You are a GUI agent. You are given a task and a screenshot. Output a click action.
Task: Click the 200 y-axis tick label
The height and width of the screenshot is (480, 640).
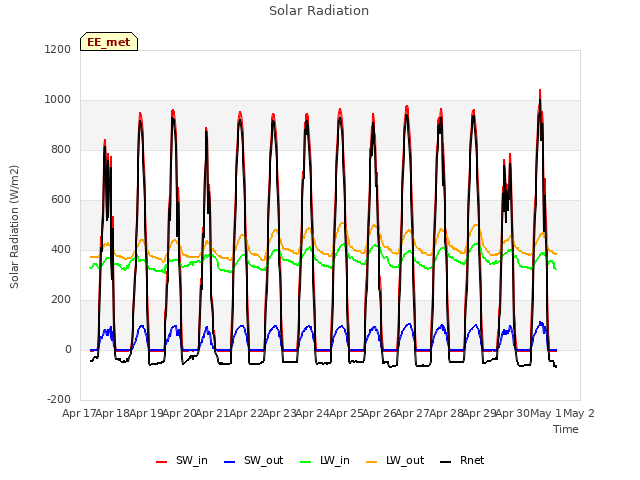pos(61,300)
